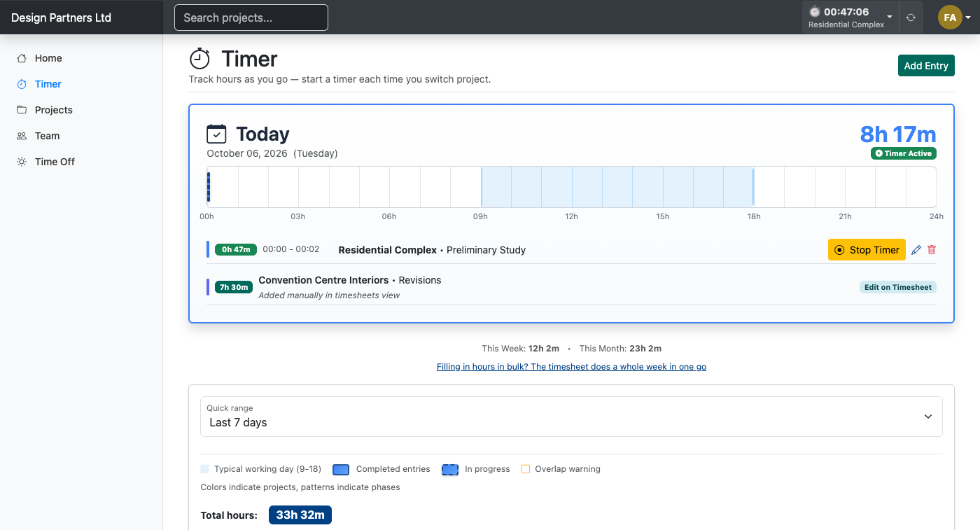This screenshot has height=530, width=980.
Task: Click the refresh sync icon in the top bar
Action: 911,18
